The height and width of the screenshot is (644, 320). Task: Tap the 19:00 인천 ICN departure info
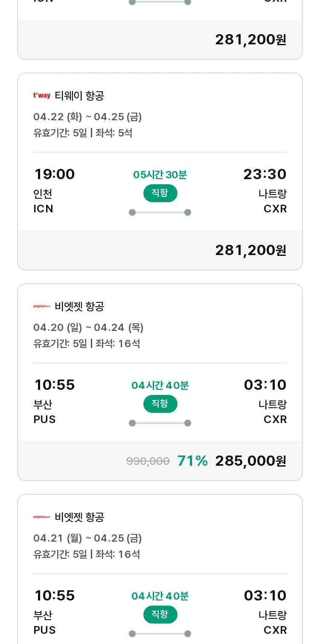point(54,190)
